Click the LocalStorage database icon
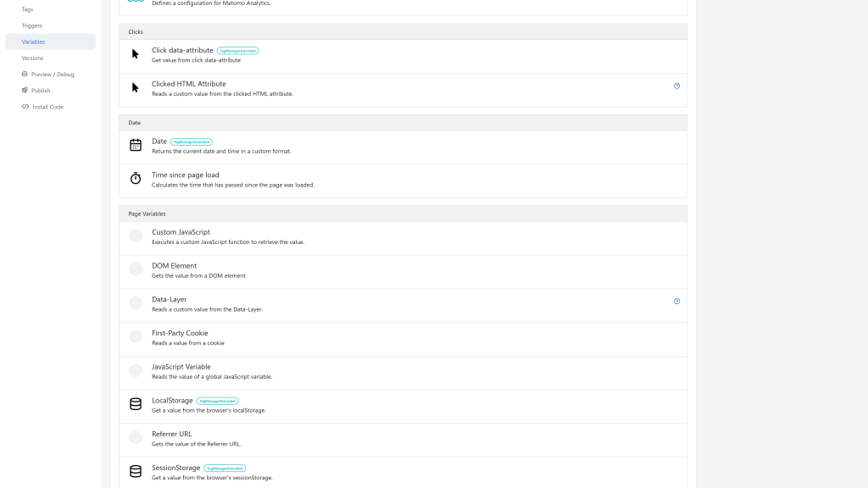Screen dimensions: 868x488 pyautogui.click(x=135, y=404)
